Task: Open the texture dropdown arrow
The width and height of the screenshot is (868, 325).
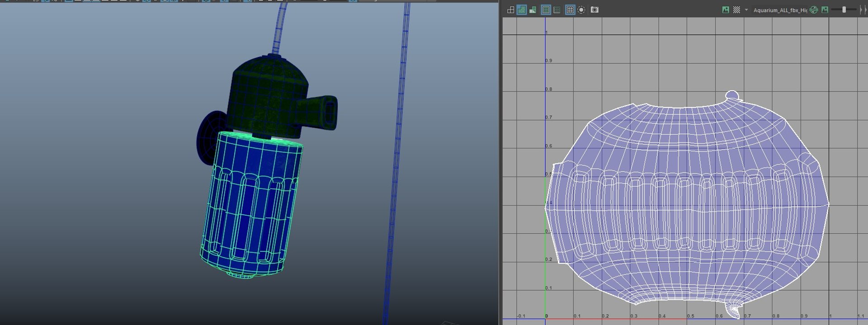Action: coord(746,9)
